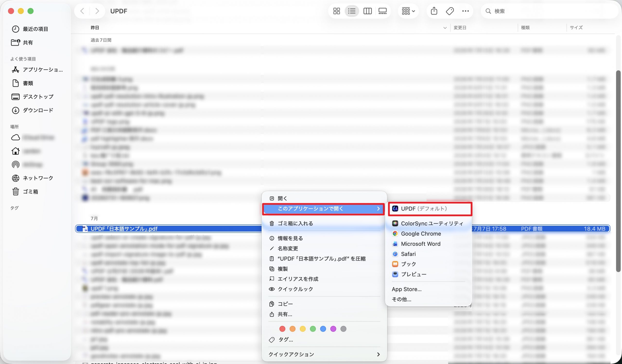Open the group-by dropdown in toolbar
Screen dimensions: 622x364
(408, 11)
